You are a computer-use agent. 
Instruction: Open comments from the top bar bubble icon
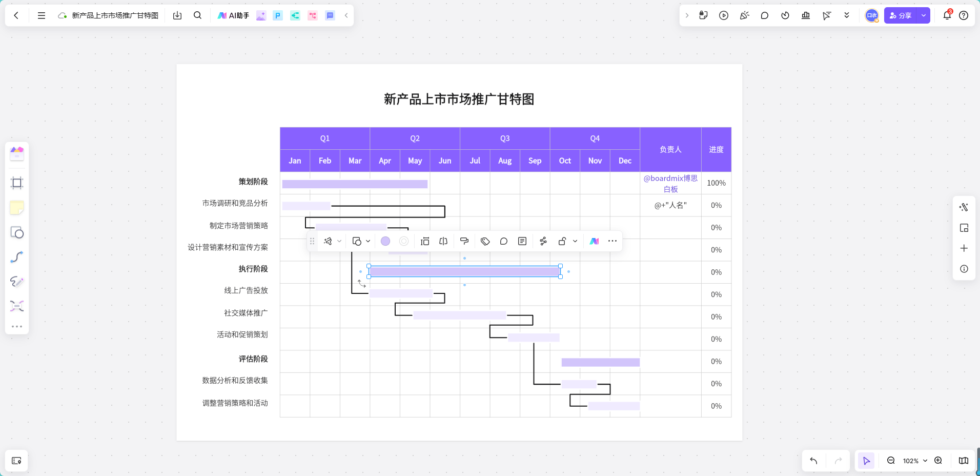(x=765, y=15)
